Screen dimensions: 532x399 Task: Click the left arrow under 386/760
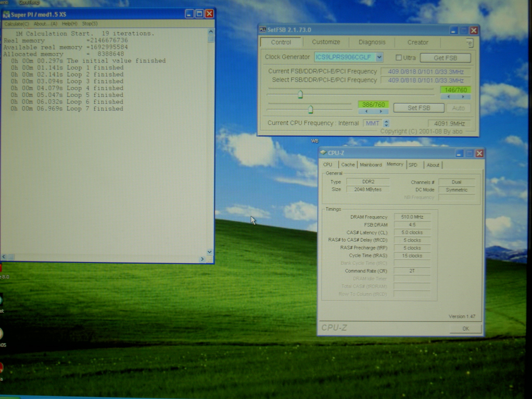(x=366, y=111)
